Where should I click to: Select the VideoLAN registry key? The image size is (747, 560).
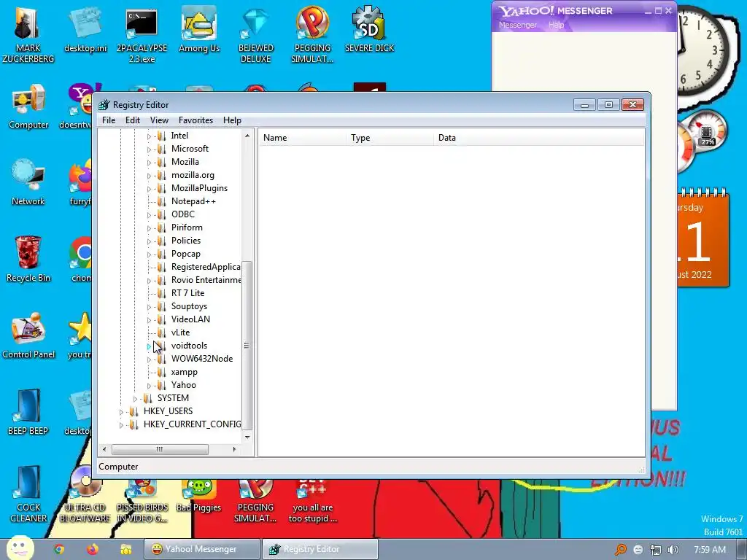pyautogui.click(x=190, y=319)
